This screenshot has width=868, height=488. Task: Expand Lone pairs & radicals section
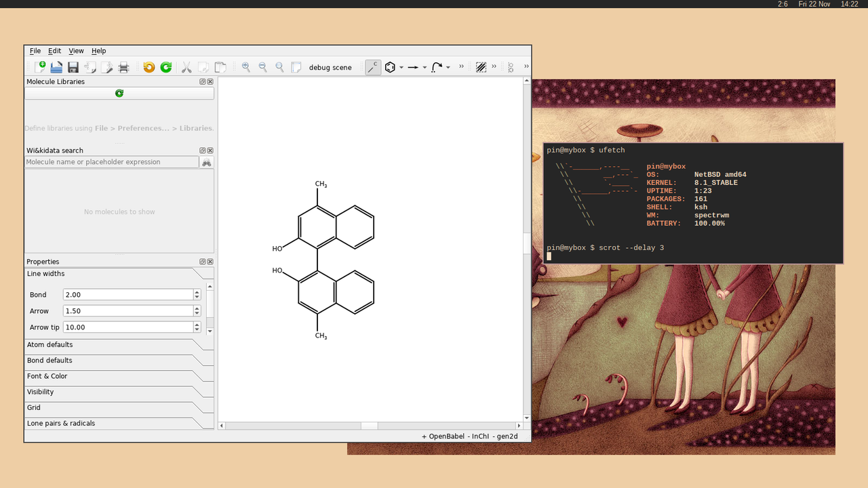coord(119,423)
